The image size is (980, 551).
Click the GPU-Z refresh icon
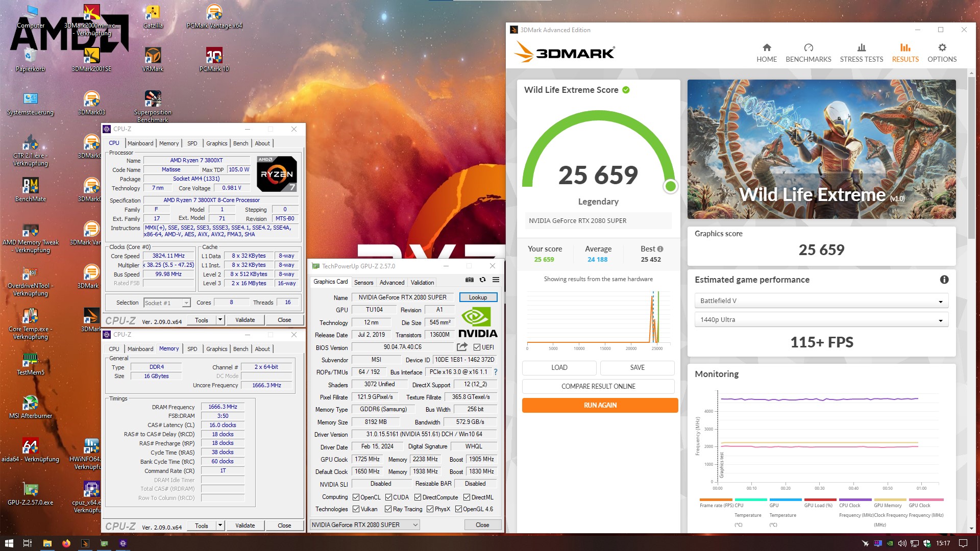click(x=482, y=280)
